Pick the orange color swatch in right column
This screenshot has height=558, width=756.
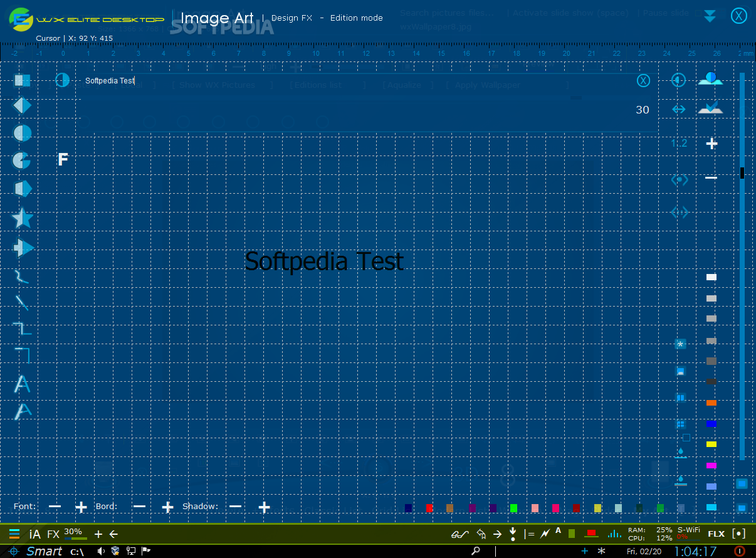tap(711, 403)
